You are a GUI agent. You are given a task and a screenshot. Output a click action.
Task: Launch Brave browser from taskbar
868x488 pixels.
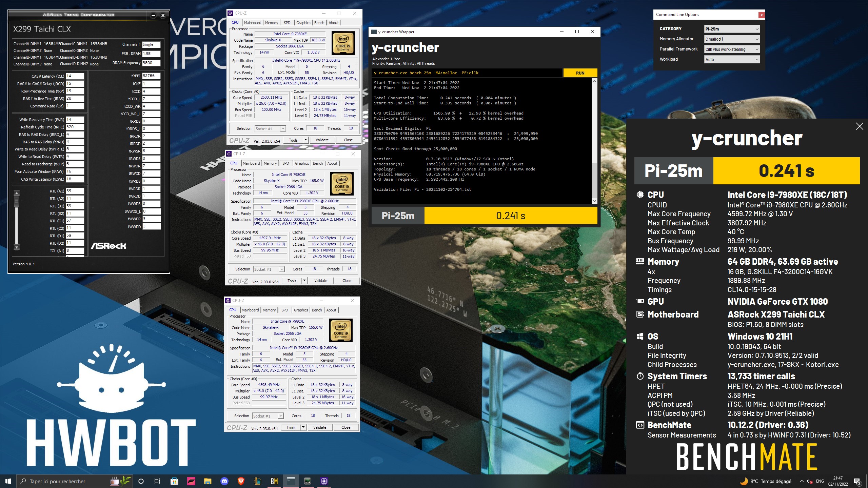241,481
